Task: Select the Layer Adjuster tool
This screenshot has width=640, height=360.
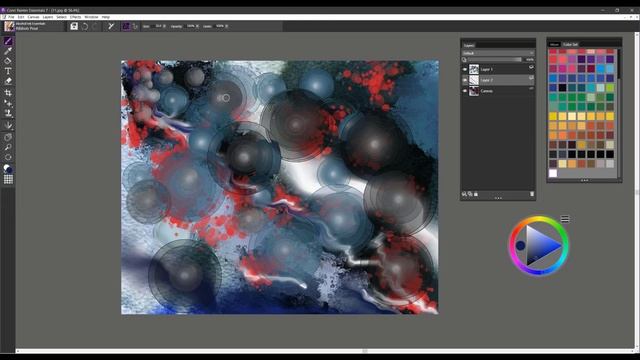Action: [x=8, y=103]
